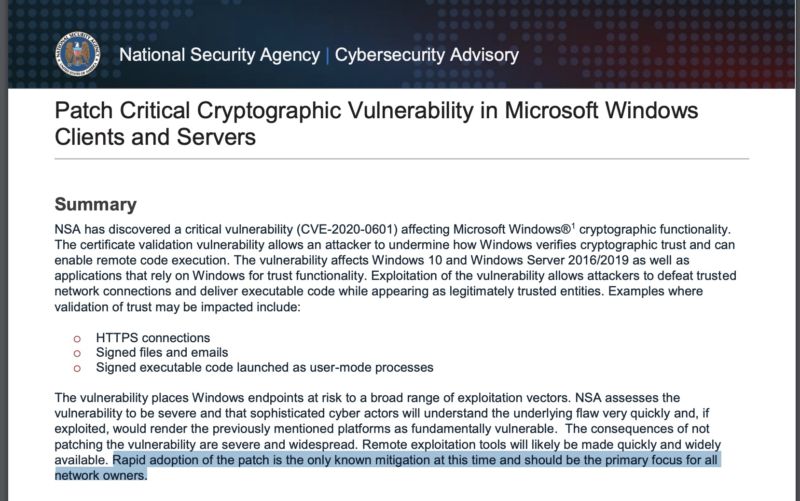Click the Summary heading
The image size is (800, 501).
pos(95,204)
